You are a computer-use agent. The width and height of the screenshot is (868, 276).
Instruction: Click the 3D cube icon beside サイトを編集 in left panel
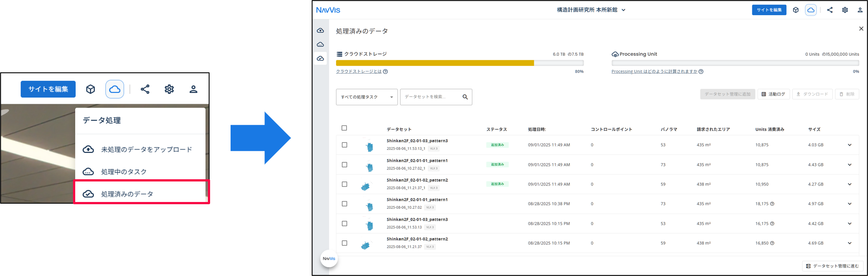(x=90, y=89)
